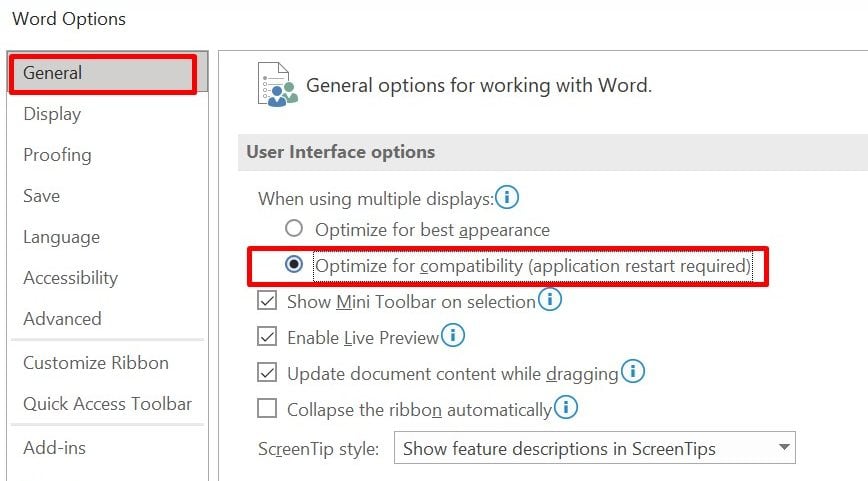Uncheck Show Mini Toolbar on selection

(x=267, y=301)
